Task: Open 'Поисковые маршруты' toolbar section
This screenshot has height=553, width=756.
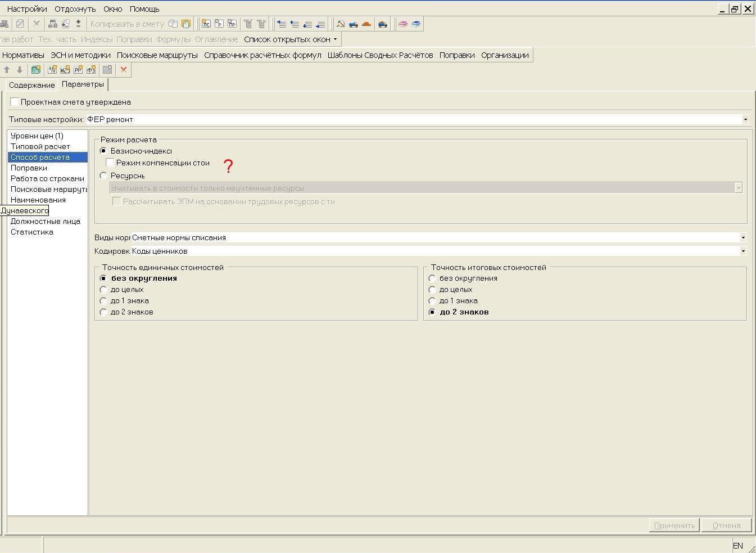Action: click(157, 55)
